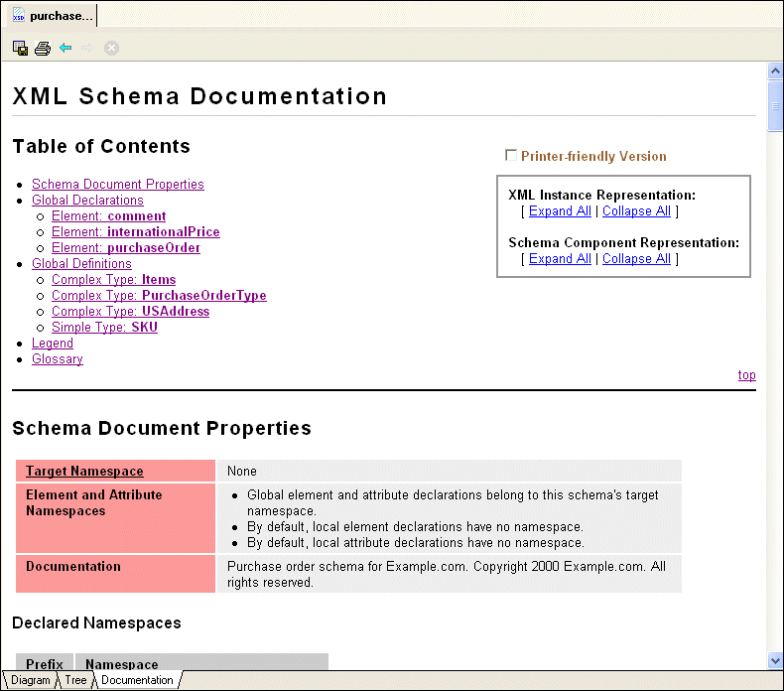Click the stop loading icon
Image resolution: width=784 pixels, height=691 pixels.
tap(112, 48)
